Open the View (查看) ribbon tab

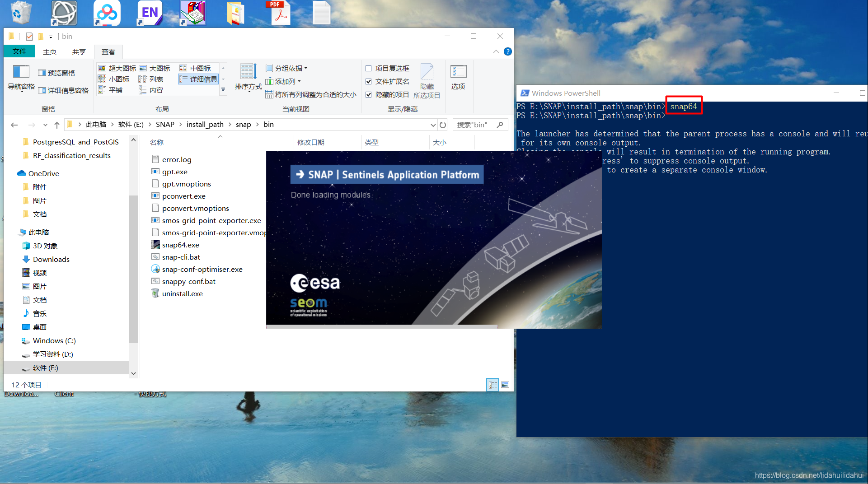(x=108, y=52)
